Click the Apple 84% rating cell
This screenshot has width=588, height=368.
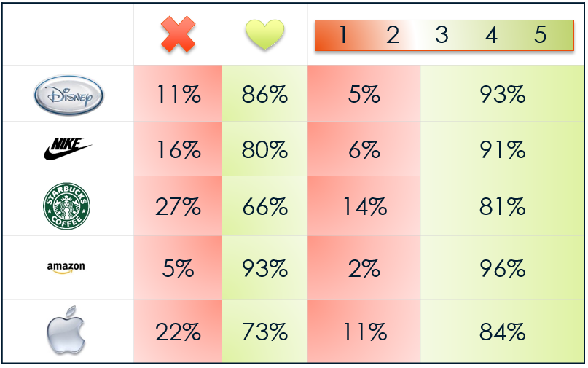pos(502,332)
